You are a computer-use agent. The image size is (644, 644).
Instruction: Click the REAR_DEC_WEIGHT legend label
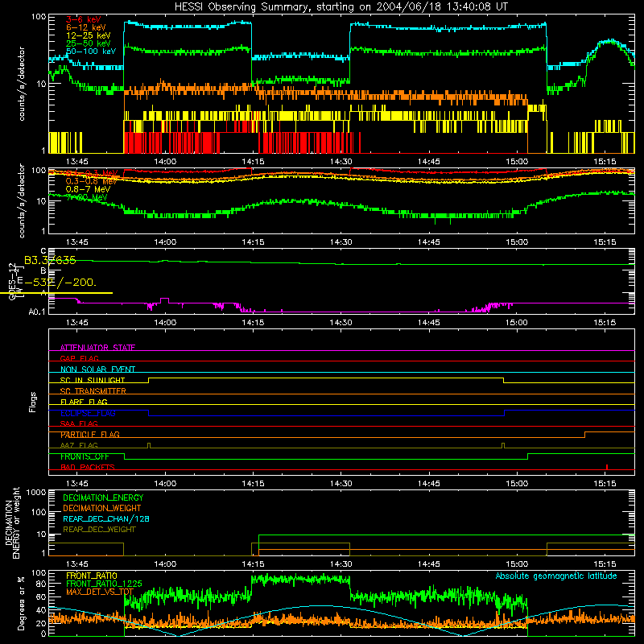(x=99, y=530)
